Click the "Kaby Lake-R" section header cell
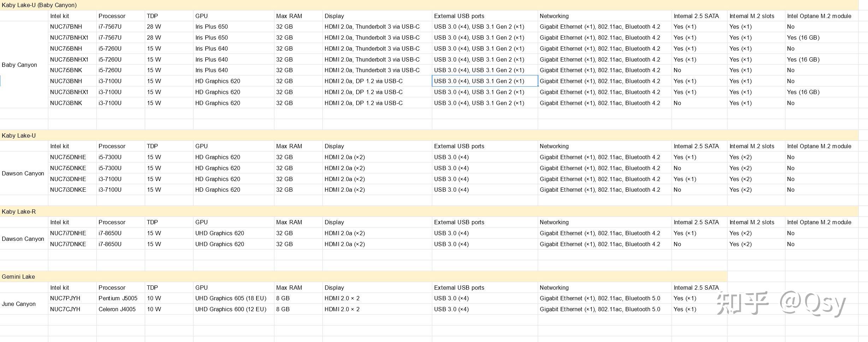 [19, 211]
